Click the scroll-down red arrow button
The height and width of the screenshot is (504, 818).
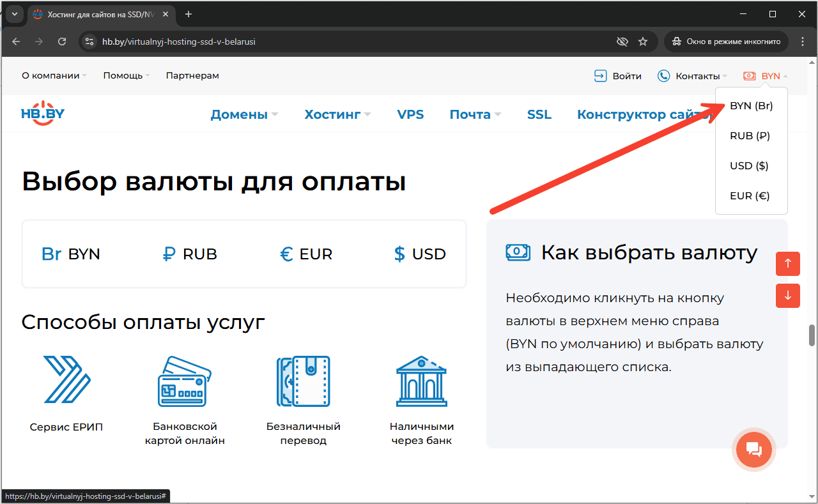click(x=788, y=296)
